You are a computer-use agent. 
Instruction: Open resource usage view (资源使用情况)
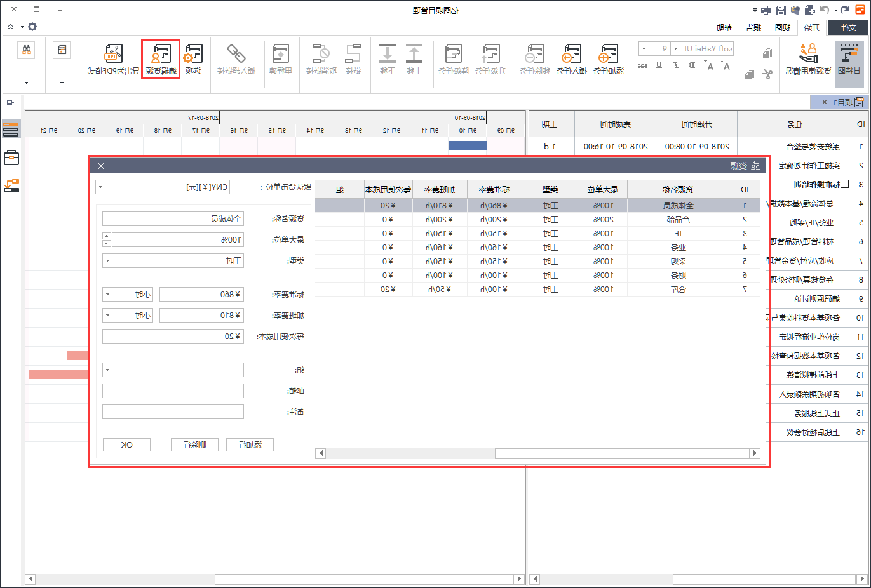pos(808,59)
